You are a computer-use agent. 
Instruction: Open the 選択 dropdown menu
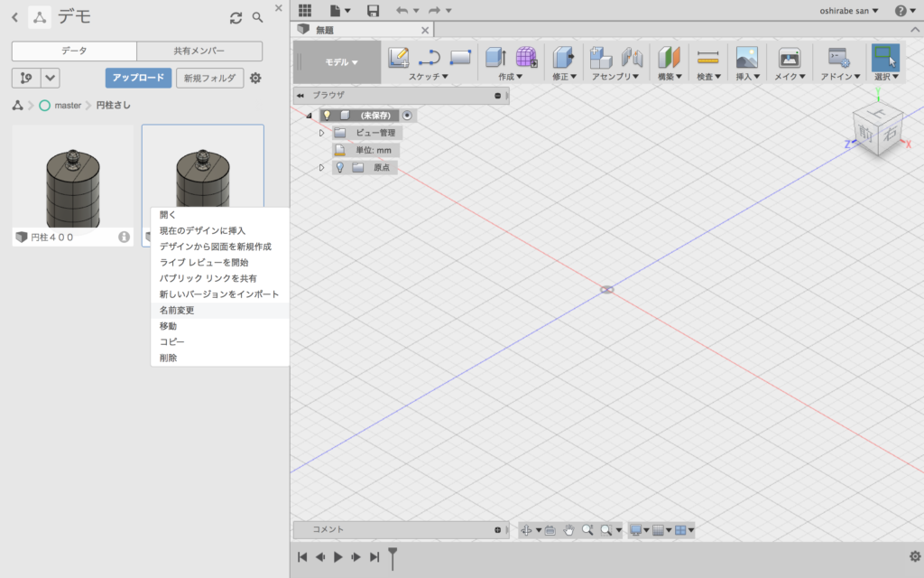click(x=886, y=77)
